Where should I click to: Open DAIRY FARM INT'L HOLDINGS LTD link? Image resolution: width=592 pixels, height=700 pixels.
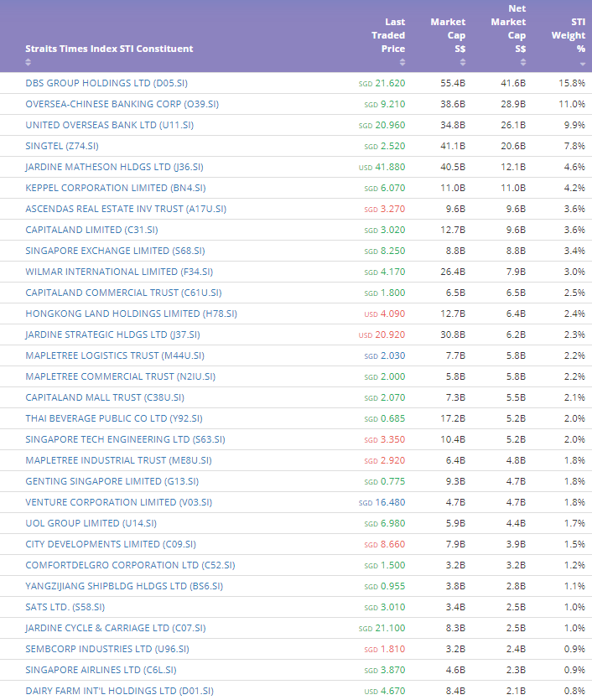pos(120,692)
